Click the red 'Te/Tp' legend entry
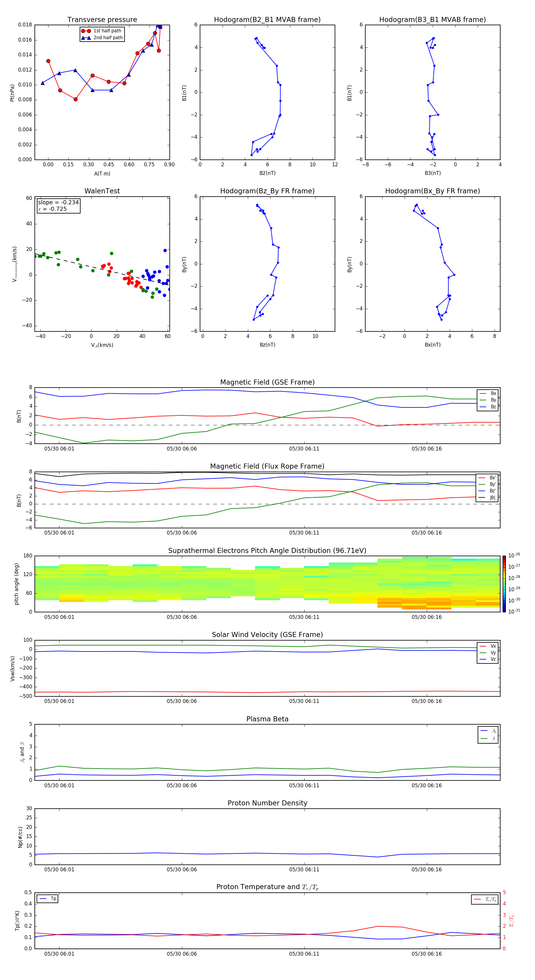 (x=485, y=899)
